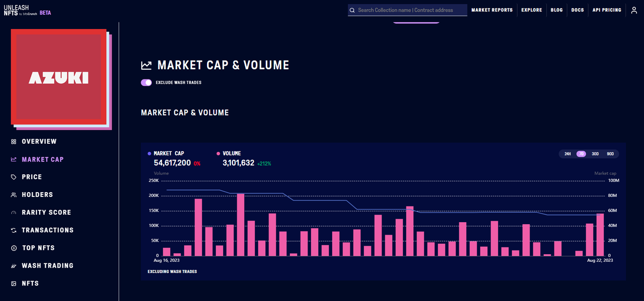Image resolution: width=644 pixels, height=301 pixels.
Task: Click the Rarity Score gauge icon
Action: [13, 213]
